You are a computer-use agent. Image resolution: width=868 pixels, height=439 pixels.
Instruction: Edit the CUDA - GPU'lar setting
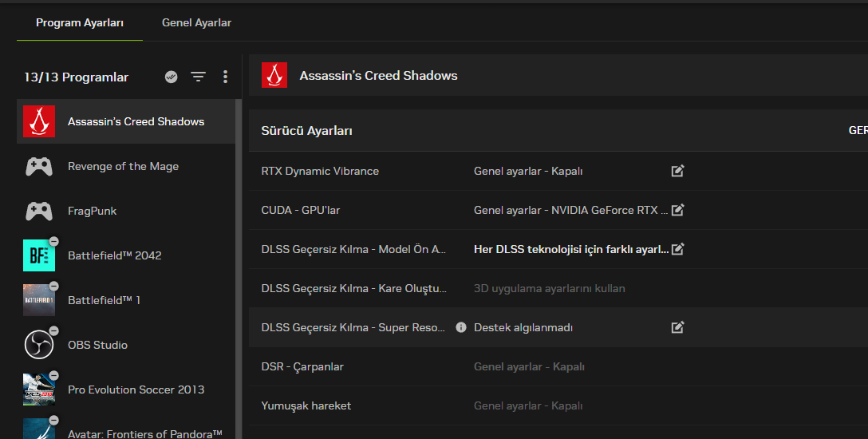677,210
